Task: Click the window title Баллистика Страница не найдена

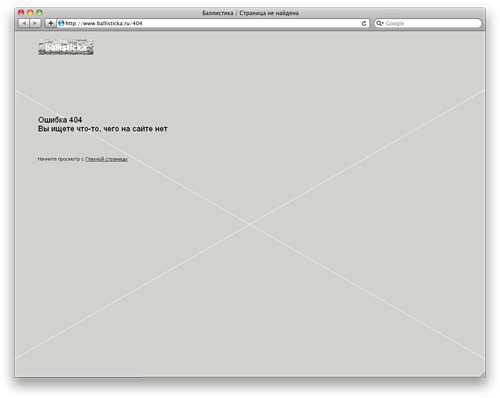Action: [250, 13]
